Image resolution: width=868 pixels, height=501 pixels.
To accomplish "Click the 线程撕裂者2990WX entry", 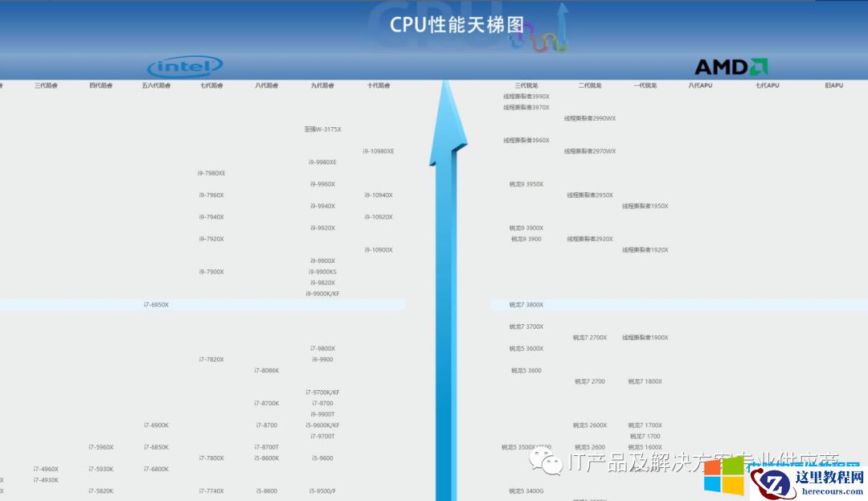I will [590, 118].
